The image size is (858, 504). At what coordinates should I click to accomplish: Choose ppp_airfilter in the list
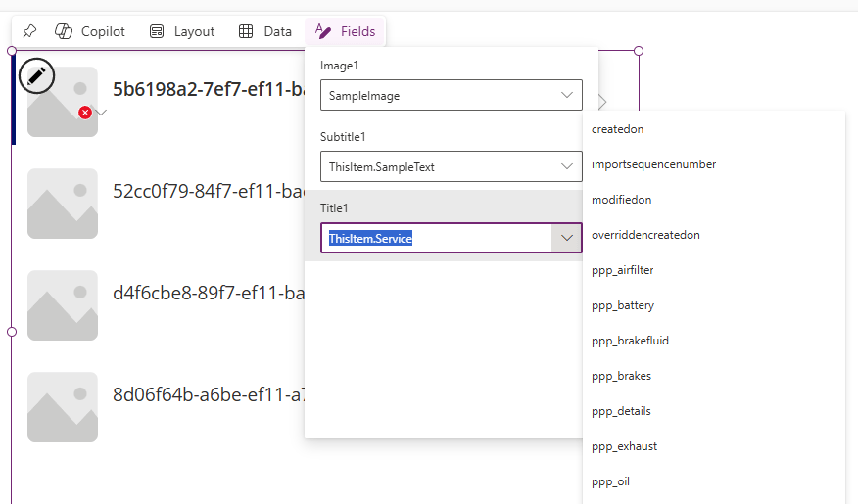(622, 270)
